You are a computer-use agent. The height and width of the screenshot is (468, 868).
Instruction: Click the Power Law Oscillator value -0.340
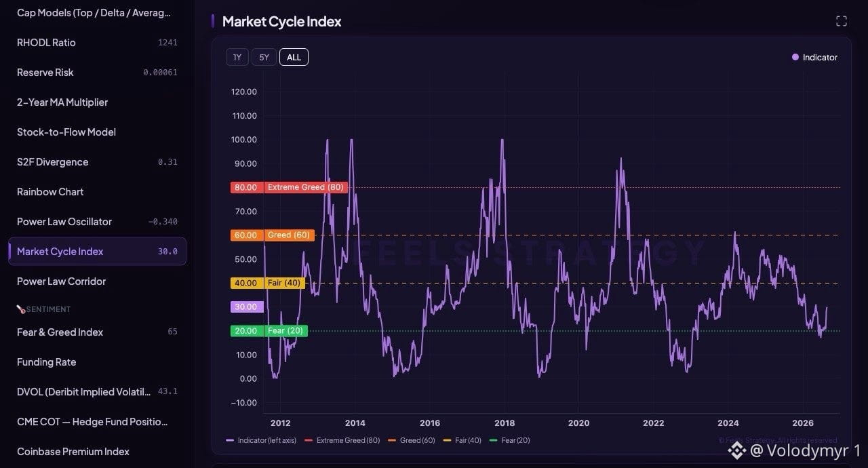point(163,222)
